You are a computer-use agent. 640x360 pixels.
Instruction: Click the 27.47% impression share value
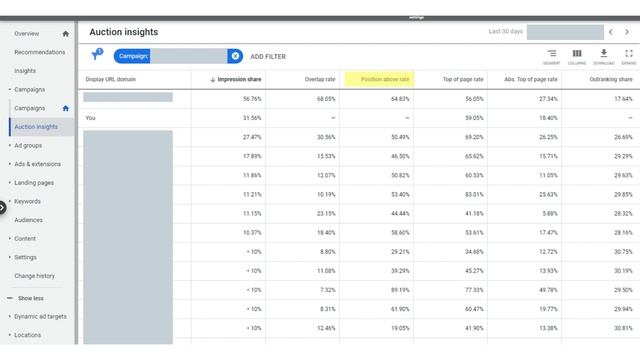252,137
